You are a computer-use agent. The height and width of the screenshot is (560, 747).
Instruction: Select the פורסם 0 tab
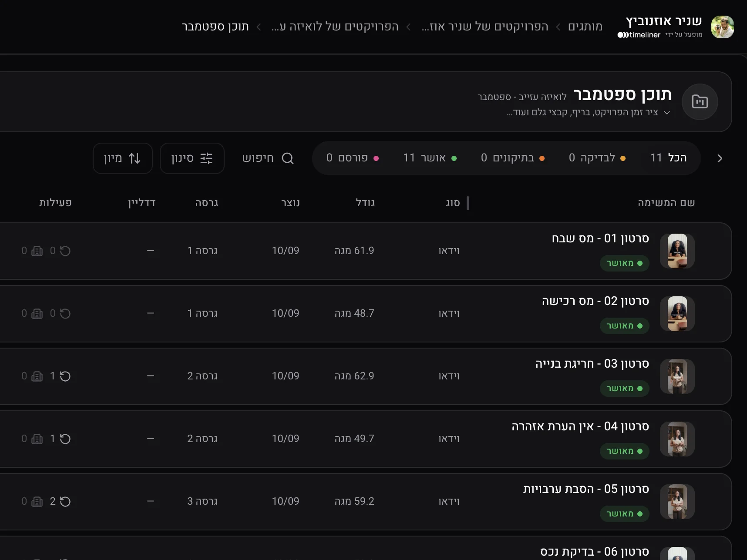click(353, 158)
